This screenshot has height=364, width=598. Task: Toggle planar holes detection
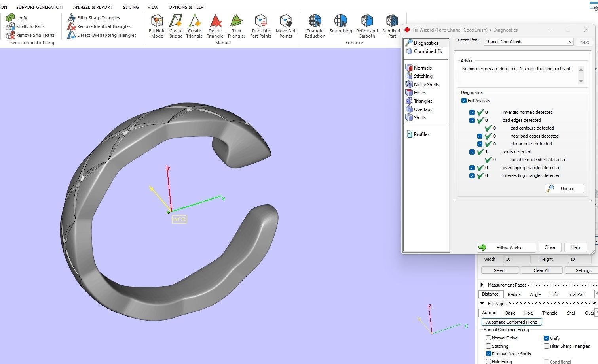(480, 144)
